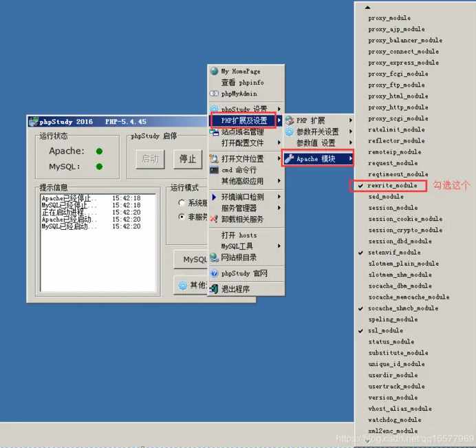Click the phpStudy 官网 help icon
The image size is (476, 448).
tap(215, 273)
